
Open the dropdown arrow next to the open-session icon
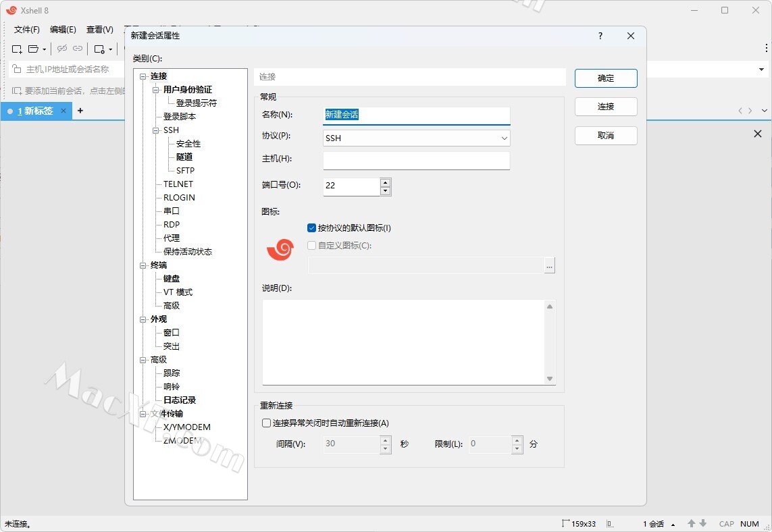point(45,49)
